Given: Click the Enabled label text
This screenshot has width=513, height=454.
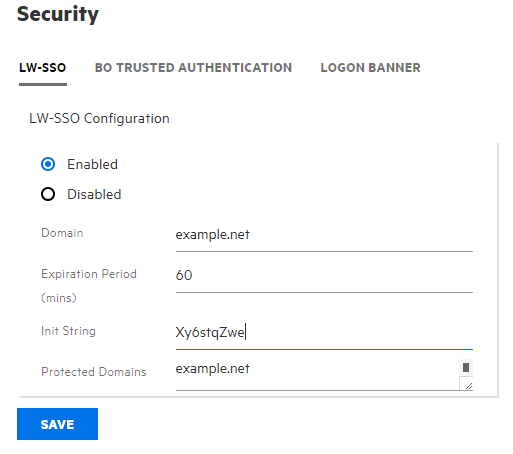Looking at the screenshot, I should coord(92,164).
